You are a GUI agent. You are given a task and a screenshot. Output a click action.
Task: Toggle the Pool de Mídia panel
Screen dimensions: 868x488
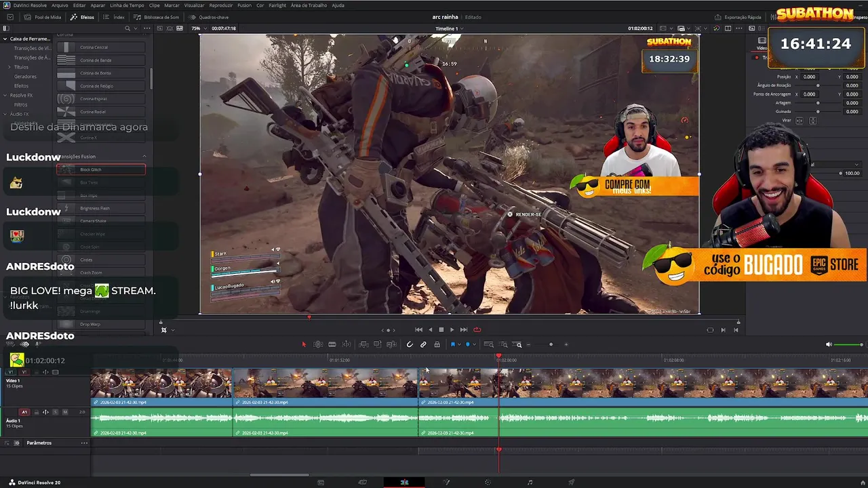[x=43, y=17]
